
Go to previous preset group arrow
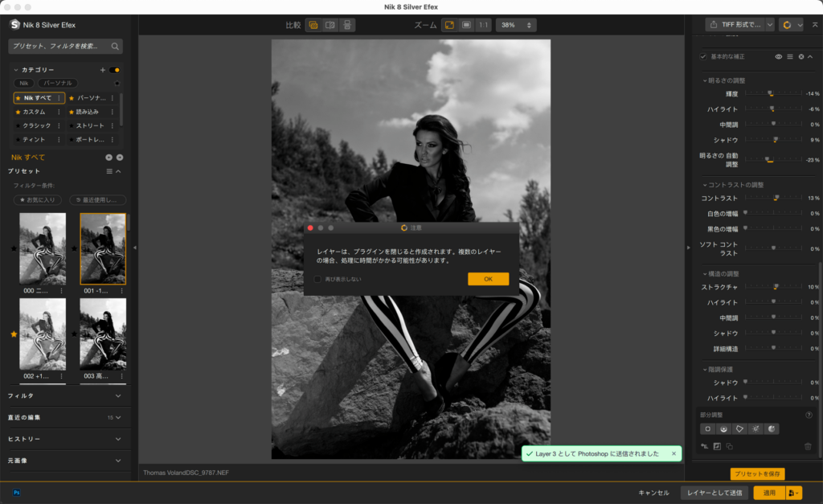coord(109,158)
